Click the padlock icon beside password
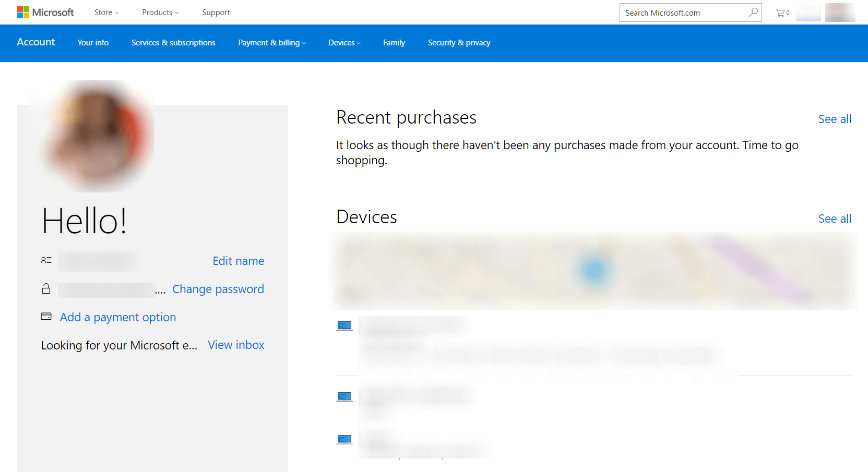 point(46,288)
